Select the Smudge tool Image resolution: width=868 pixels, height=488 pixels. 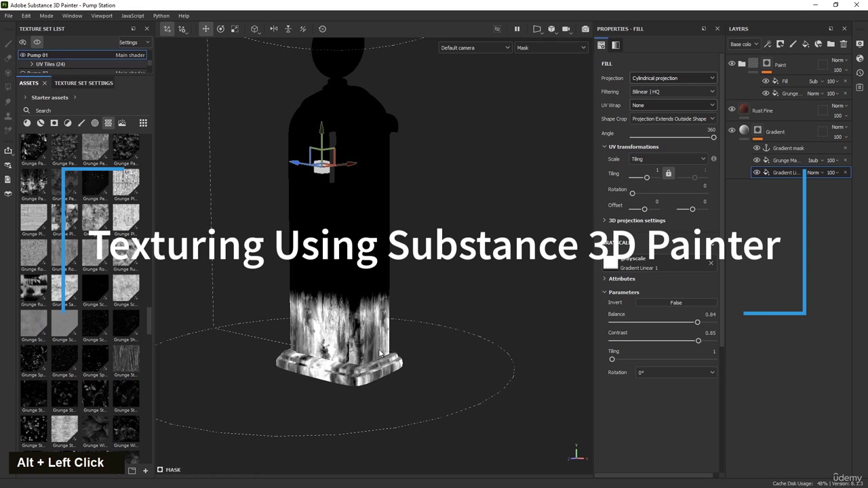(8, 101)
